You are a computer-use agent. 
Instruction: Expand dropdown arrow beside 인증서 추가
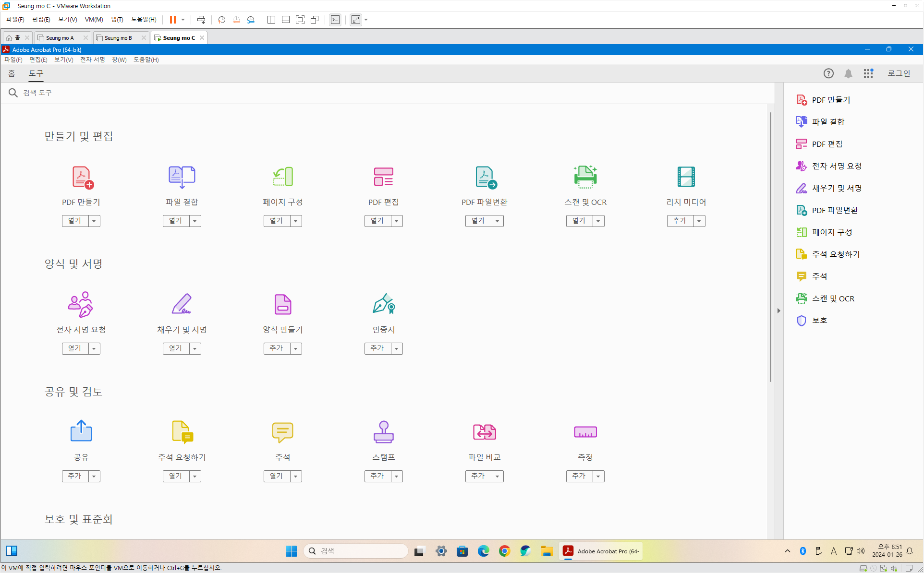click(x=397, y=348)
